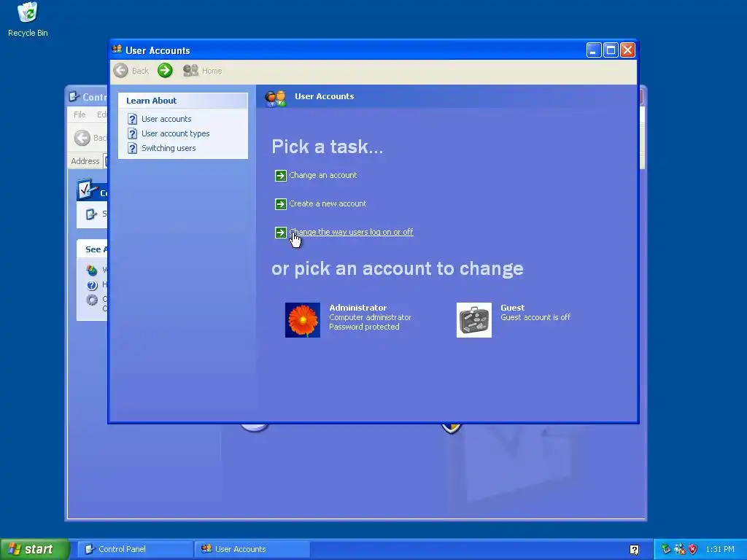The height and width of the screenshot is (560, 747).
Task: Click the question icon beside 'User accounts'
Action: click(x=133, y=119)
